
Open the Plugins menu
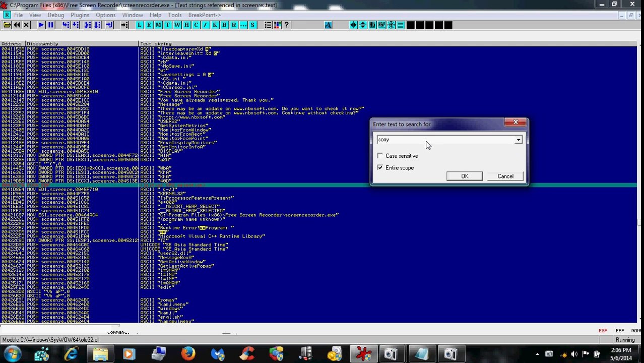click(x=80, y=15)
